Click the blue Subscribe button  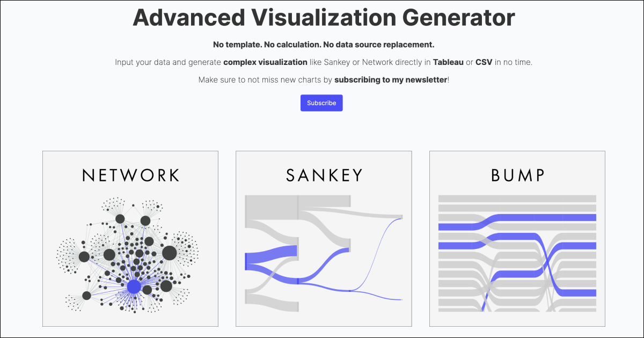tap(321, 103)
